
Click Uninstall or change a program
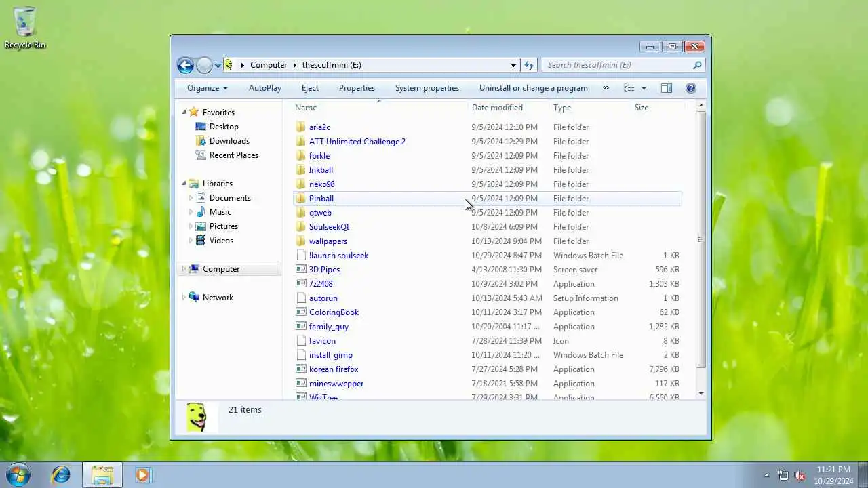(x=534, y=88)
